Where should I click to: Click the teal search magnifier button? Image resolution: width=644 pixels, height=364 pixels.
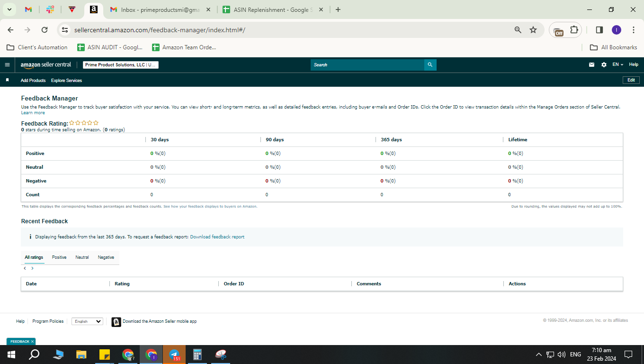tap(430, 65)
